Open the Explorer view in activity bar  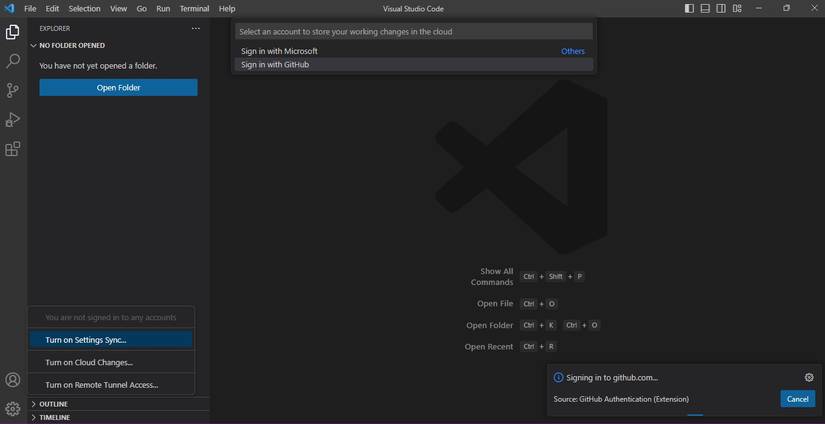coord(13,32)
